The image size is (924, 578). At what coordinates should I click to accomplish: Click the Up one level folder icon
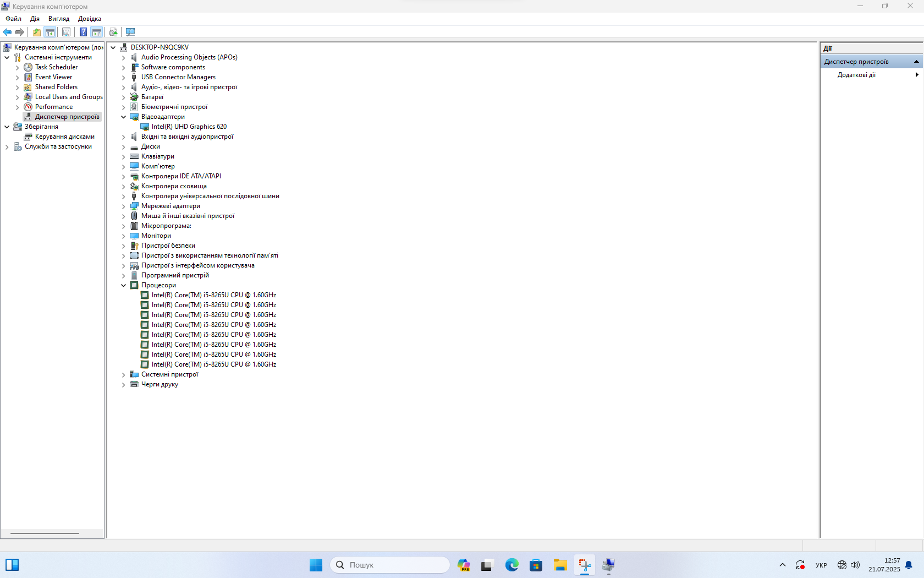click(36, 32)
